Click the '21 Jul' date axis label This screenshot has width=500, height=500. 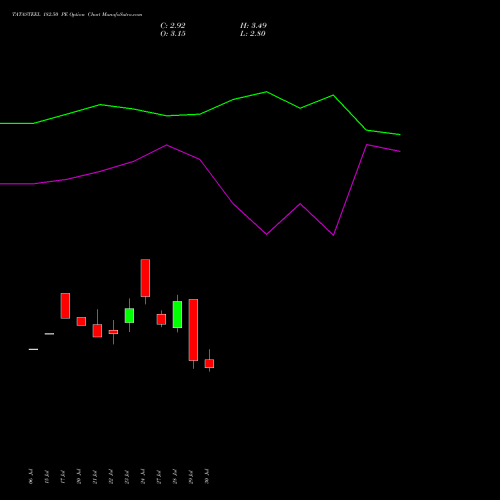(x=95, y=476)
